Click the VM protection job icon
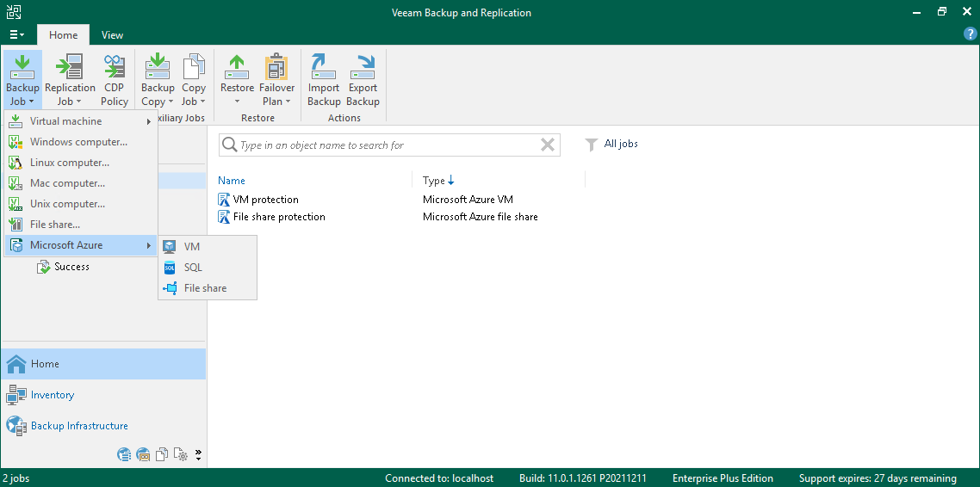Image resolution: width=980 pixels, height=487 pixels. (x=224, y=200)
